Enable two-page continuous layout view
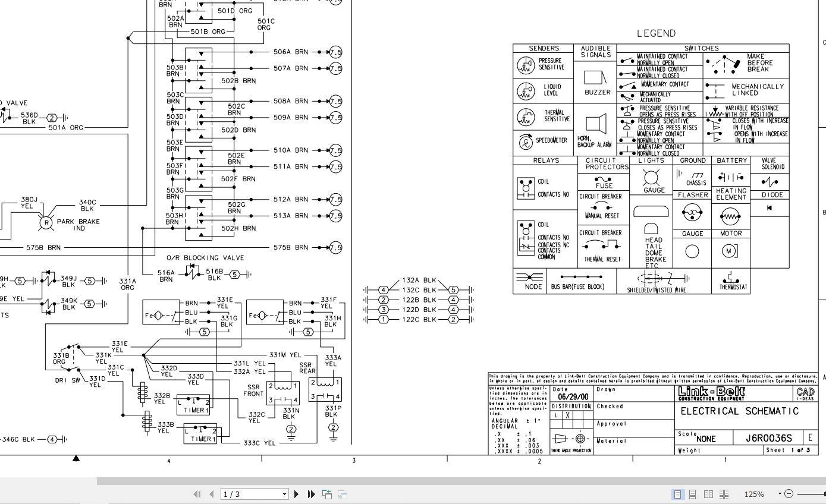This screenshot has height=504, width=826. (x=724, y=494)
